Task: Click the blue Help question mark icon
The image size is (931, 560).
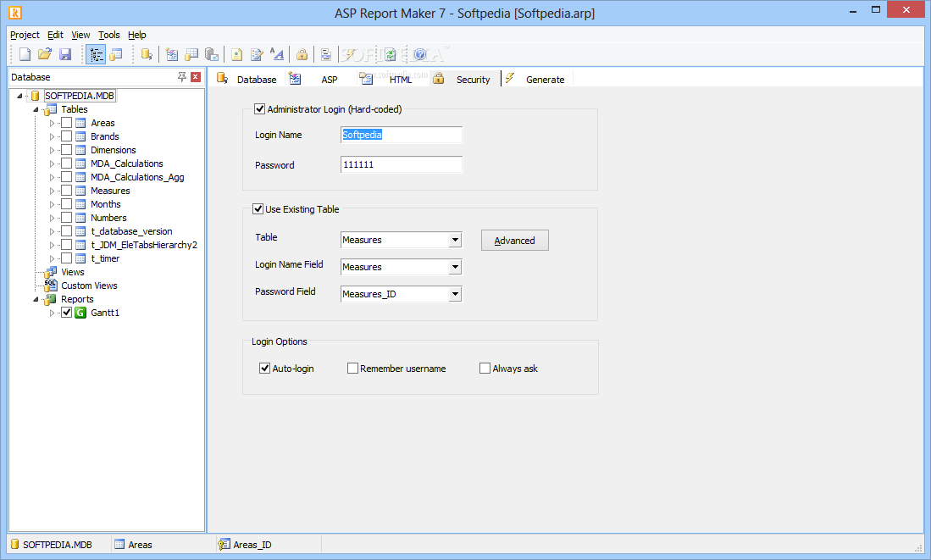Action: coord(420,54)
